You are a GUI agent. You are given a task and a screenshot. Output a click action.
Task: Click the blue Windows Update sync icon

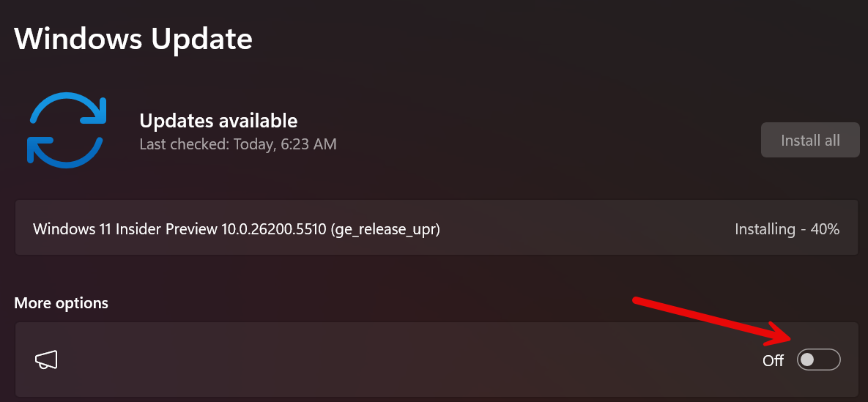pyautogui.click(x=67, y=128)
